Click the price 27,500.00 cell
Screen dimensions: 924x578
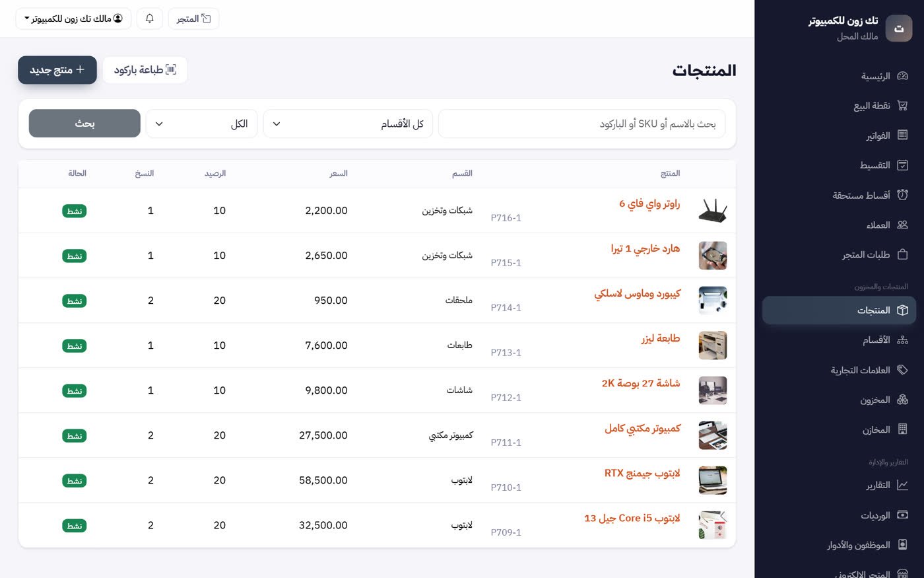[x=323, y=435]
